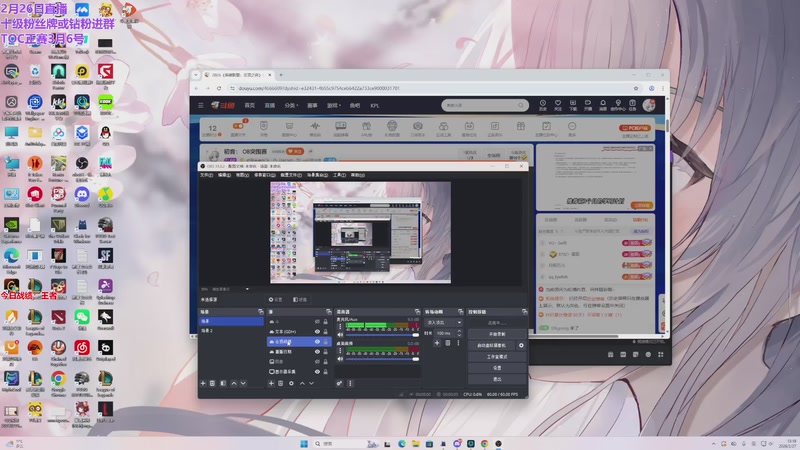The width and height of the screenshot is (800, 450).
Task: Add a new source in OBS sources panel
Action: [271, 383]
